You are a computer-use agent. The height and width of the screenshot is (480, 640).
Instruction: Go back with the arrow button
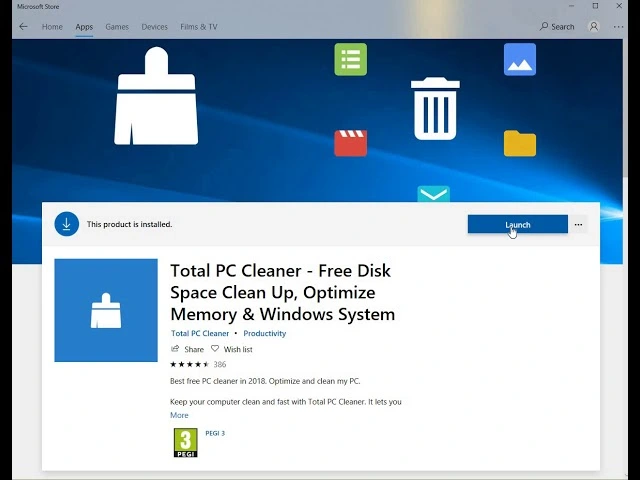click(23, 27)
